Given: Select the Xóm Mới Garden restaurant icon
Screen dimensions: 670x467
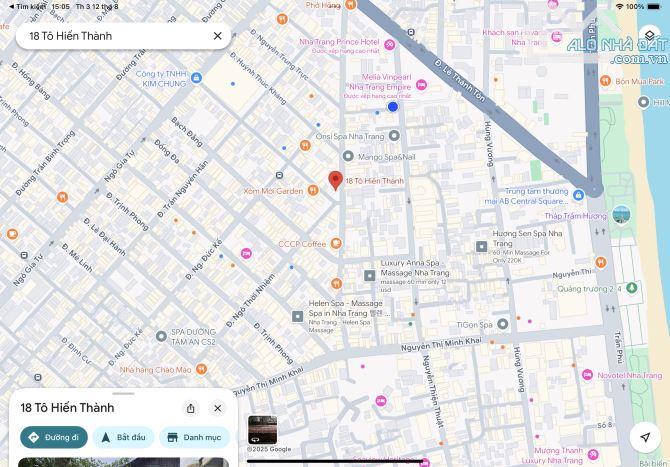Looking at the screenshot, I should 311,190.
